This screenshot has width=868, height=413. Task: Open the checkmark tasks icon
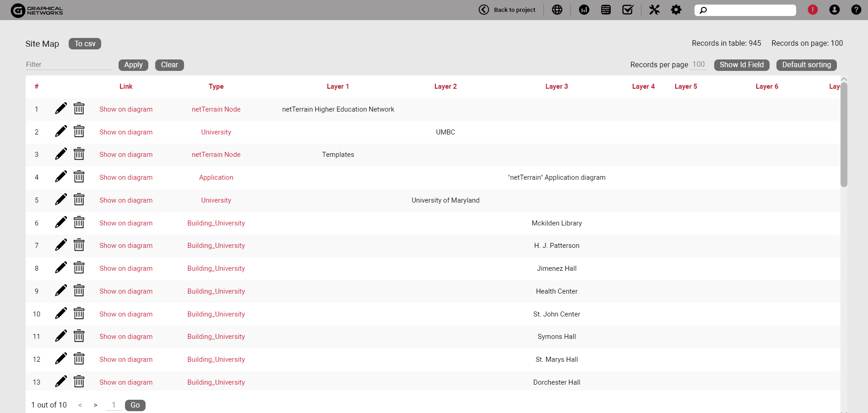(x=628, y=10)
